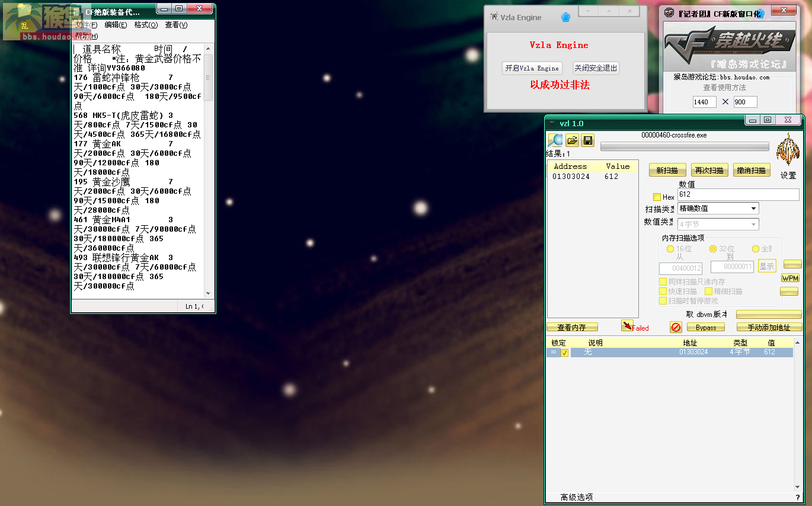Click the Vzla Engine up-chevron window button
The image size is (812, 506).
609,11
